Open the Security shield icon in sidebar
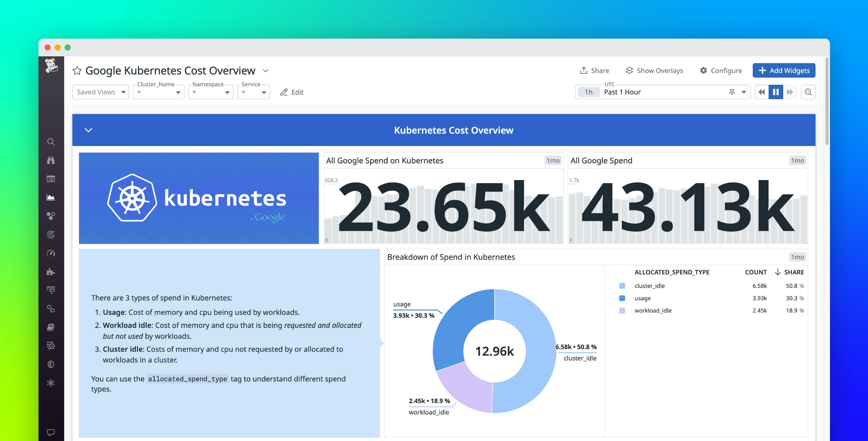Screen dimensions: 868x441 coord(51,364)
